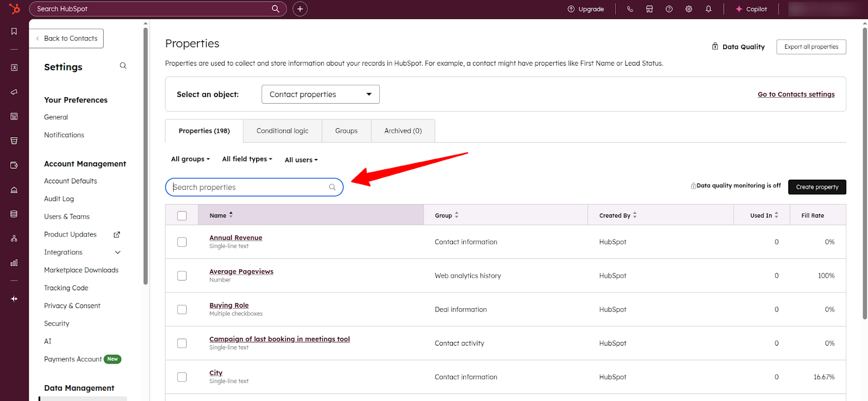
Task: Sort table by Created By column
Action: point(618,215)
